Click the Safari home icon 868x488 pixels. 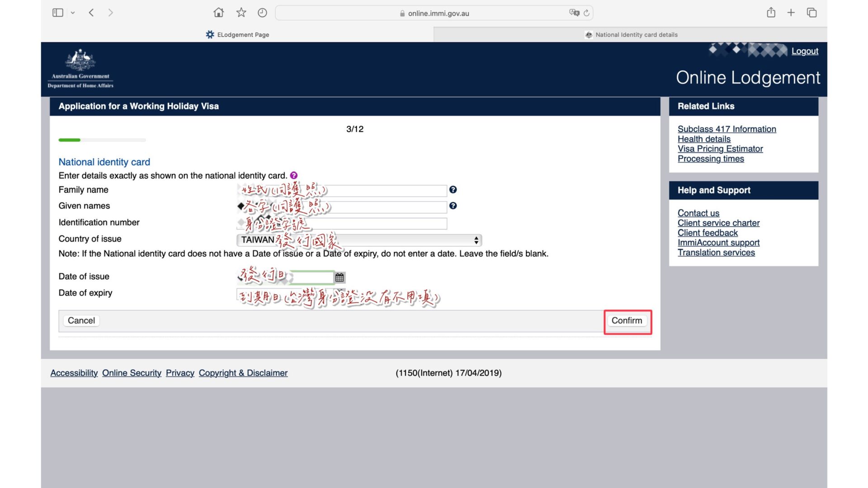pyautogui.click(x=218, y=13)
